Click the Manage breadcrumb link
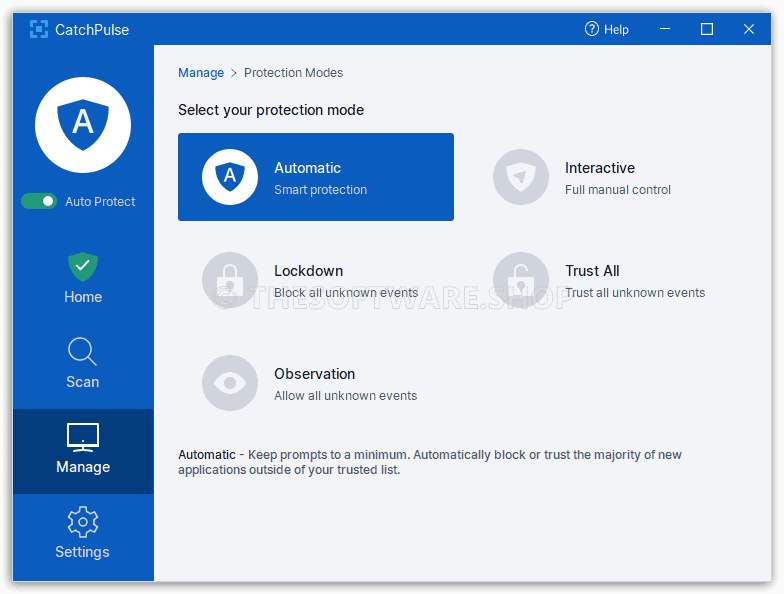 201,73
